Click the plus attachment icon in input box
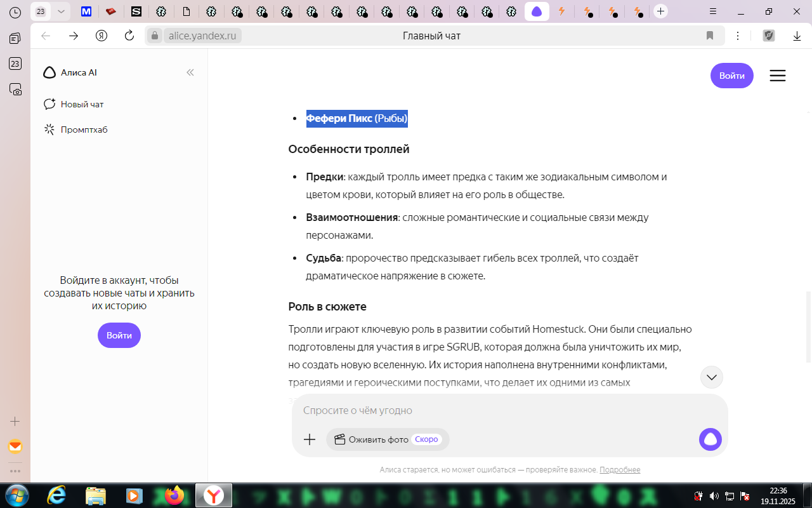The width and height of the screenshot is (812, 508). pos(310,439)
